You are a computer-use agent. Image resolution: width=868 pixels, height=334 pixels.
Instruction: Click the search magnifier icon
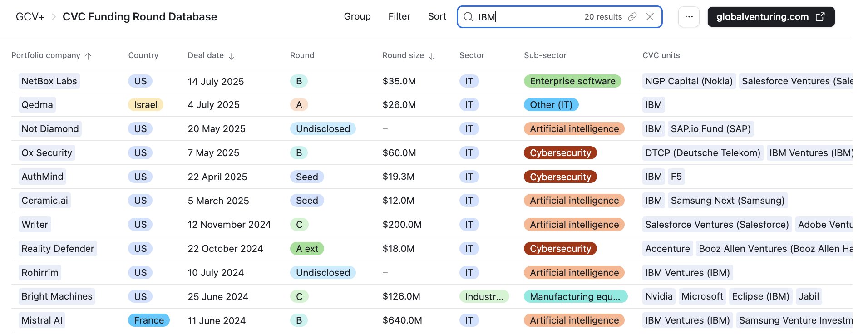[x=468, y=17]
